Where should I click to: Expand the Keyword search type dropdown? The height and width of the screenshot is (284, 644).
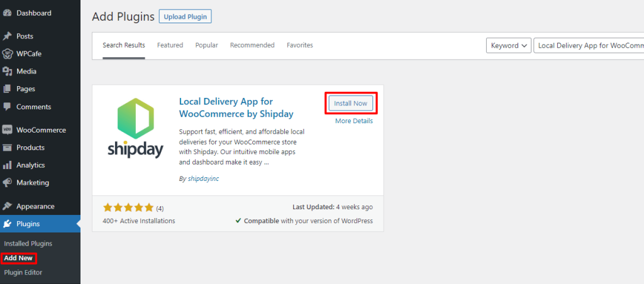coord(508,46)
